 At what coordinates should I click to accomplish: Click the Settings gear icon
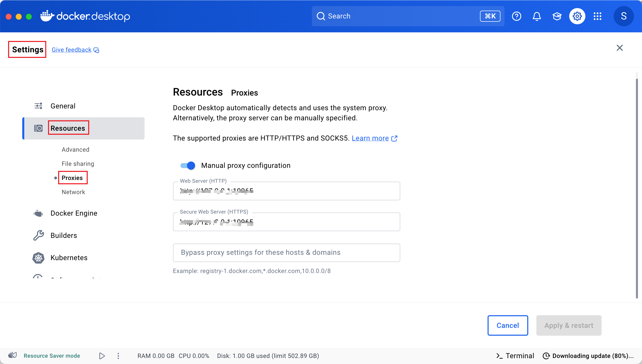pos(577,16)
